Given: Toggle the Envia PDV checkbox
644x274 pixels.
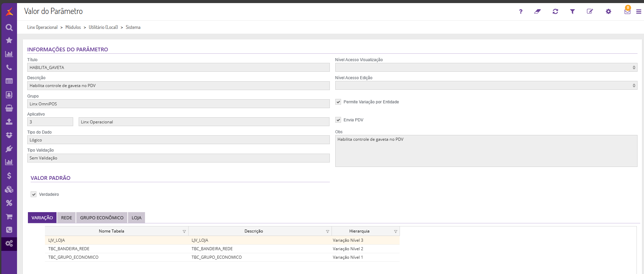Looking at the screenshot, I should [x=338, y=120].
